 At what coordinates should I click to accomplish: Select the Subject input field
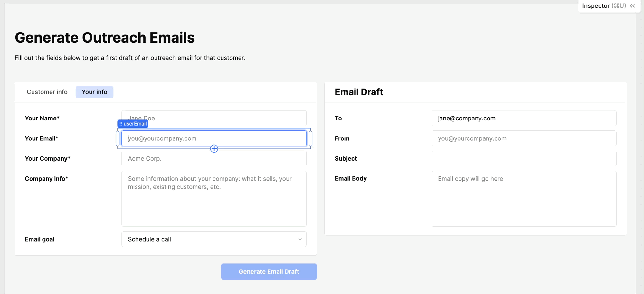(524, 159)
